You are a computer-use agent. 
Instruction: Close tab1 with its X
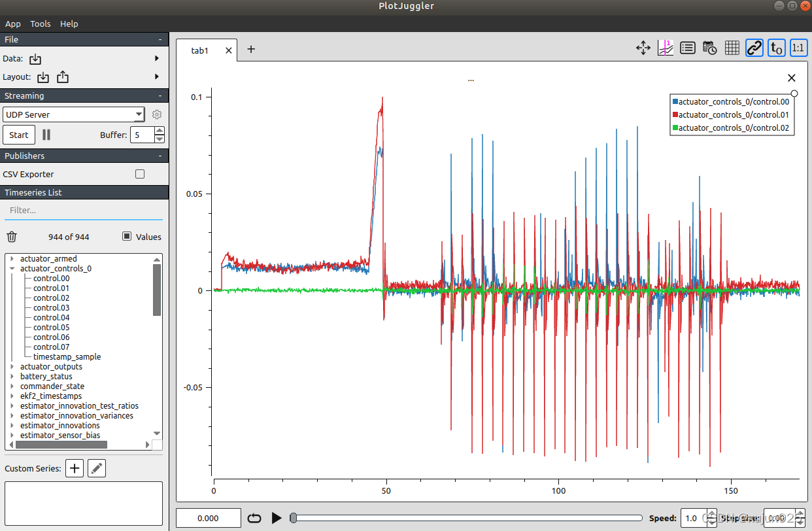click(x=229, y=50)
